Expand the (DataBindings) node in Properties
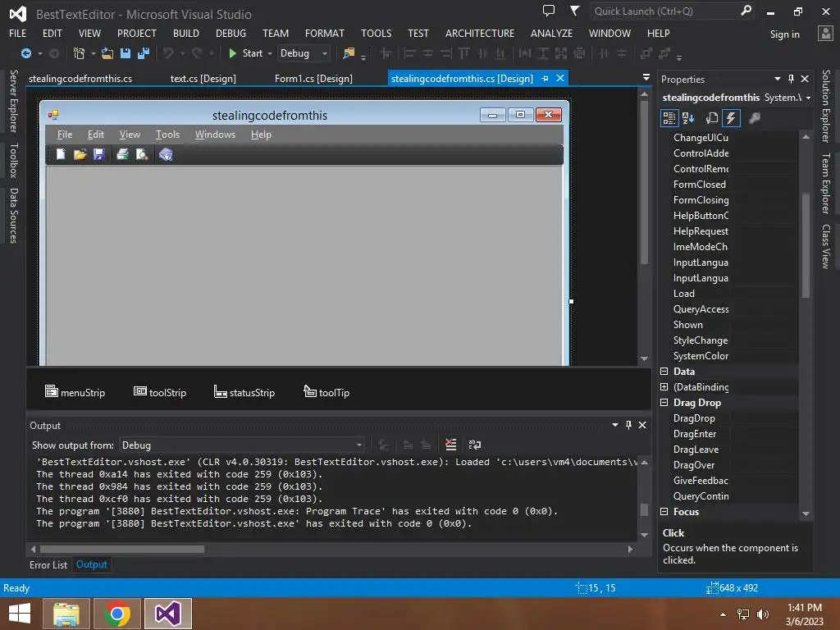This screenshot has height=630, width=840. (664, 387)
